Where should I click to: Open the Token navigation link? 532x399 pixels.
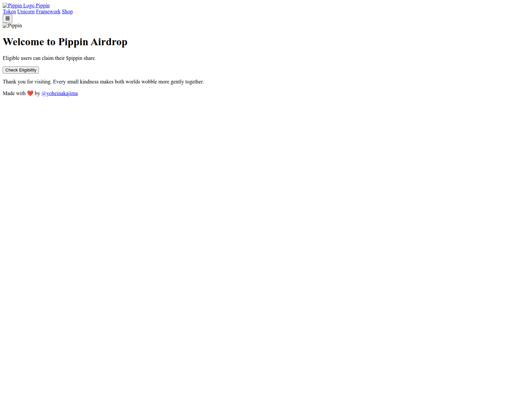click(9, 12)
